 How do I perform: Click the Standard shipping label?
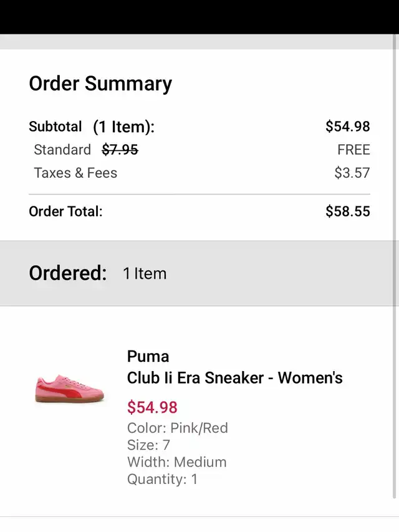(62, 150)
